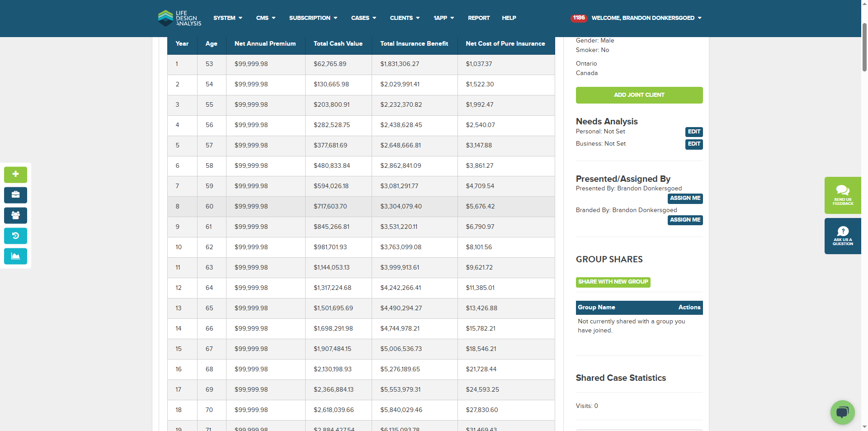The image size is (868, 431).
Task: Open the Welcome, Brandon Donkersgoed user menu
Action: coord(646,18)
